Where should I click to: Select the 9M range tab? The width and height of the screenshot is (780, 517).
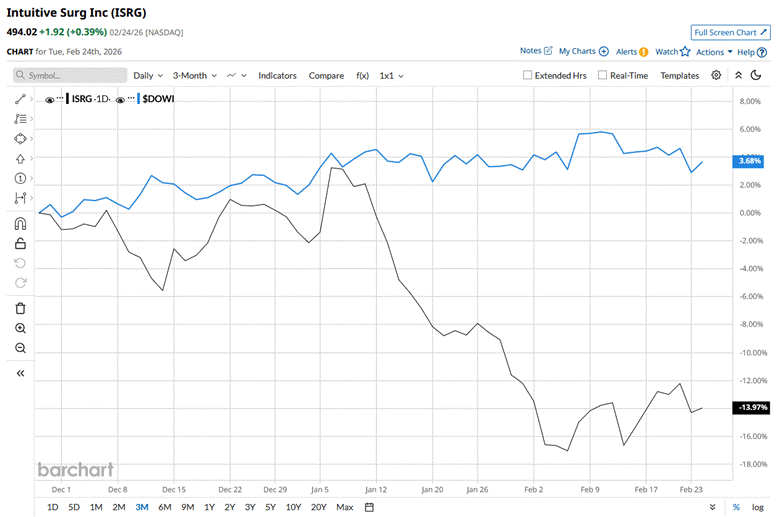click(x=188, y=507)
